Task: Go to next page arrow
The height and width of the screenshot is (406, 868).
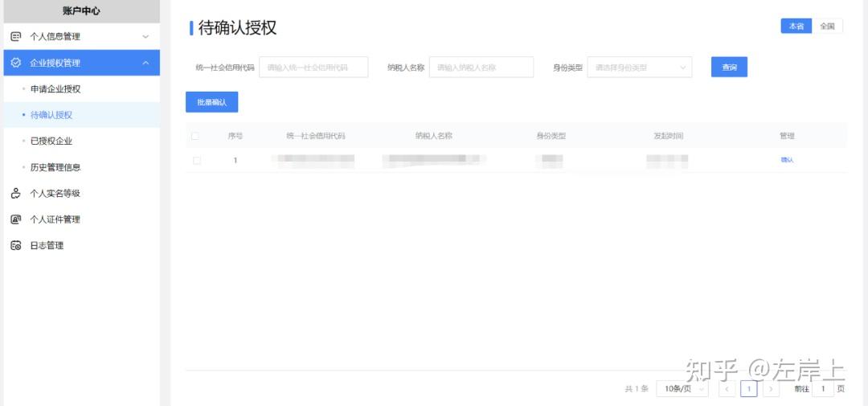Action: coord(771,389)
